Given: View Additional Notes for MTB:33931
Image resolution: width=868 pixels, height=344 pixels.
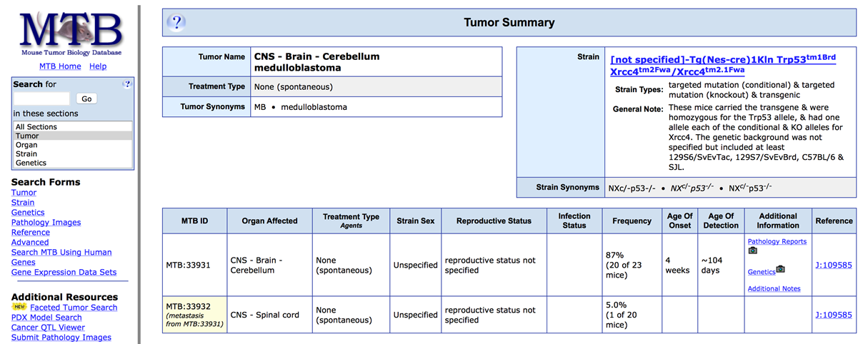Looking at the screenshot, I should coord(774,288).
